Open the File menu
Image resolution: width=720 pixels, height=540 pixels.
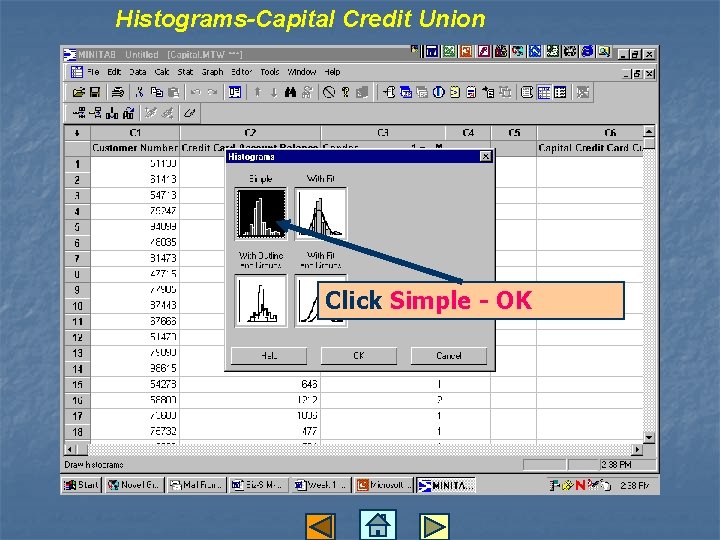point(93,72)
